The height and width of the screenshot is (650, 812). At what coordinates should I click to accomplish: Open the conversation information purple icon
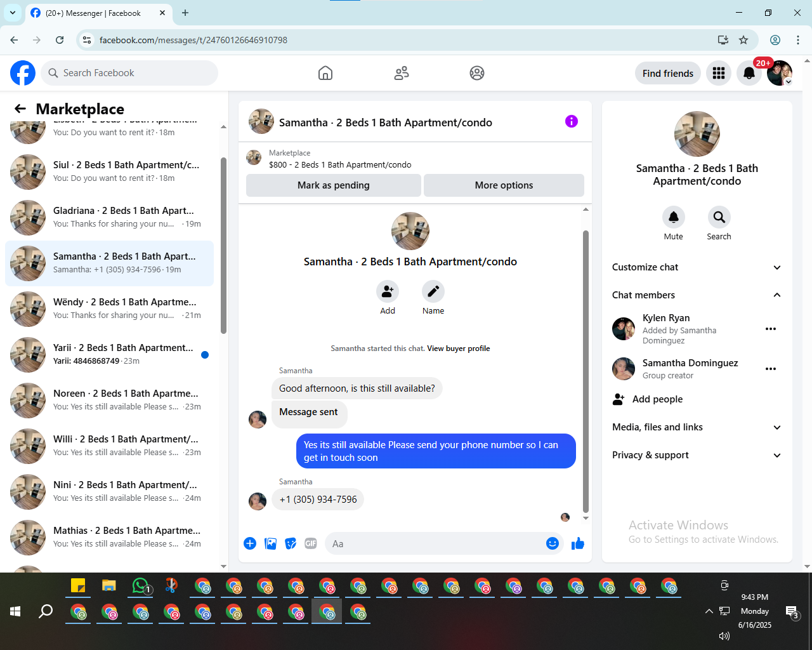click(x=572, y=121)
